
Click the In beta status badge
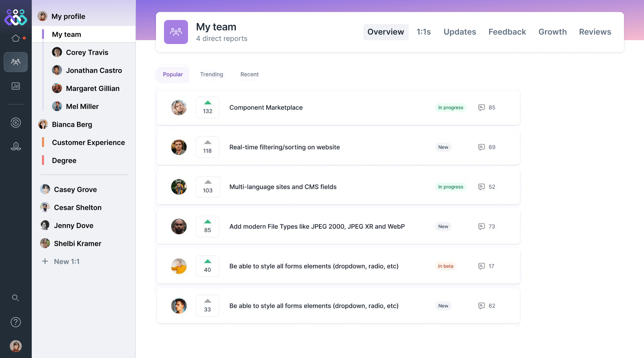[x=445, y=266]
